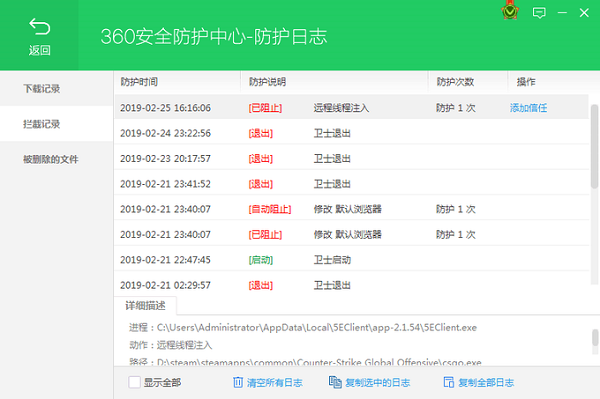Click the copy icon beside 复制全部日志

(448, 382)
